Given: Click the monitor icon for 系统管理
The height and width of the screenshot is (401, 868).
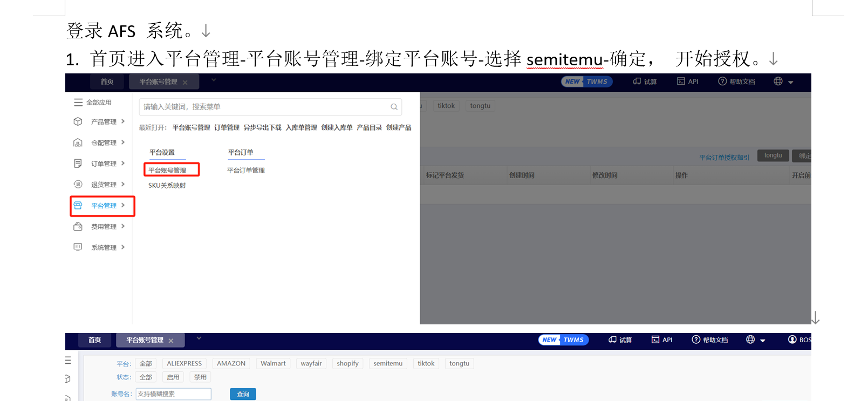Looking at the screenshot, I should (x=78, y=247).
